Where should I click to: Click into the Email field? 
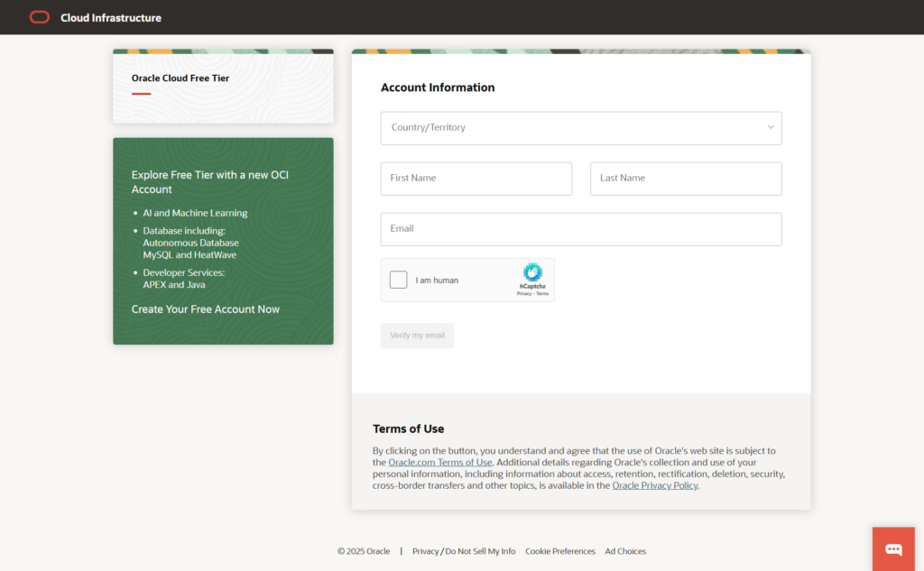click(x=580, y=229)
